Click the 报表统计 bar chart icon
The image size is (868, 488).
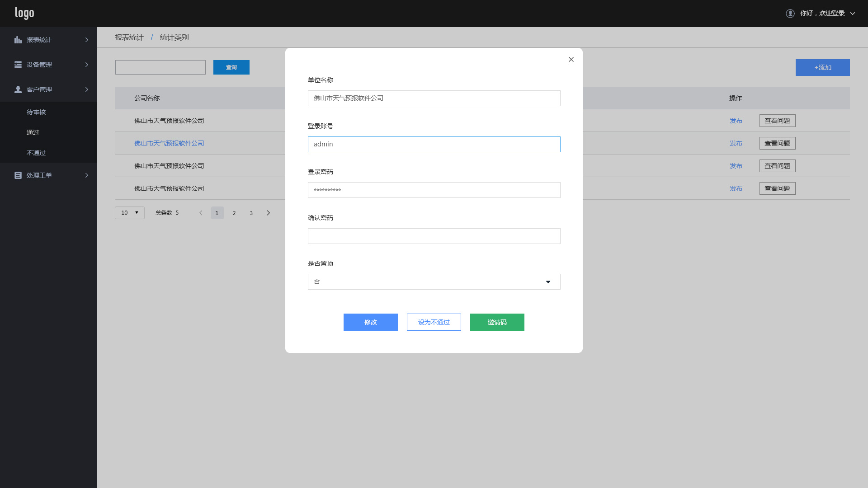click(x=18, y=40)
